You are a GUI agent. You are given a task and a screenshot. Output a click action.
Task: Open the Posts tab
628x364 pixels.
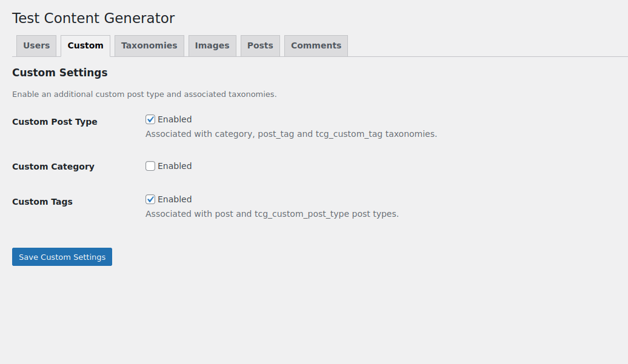260,45
